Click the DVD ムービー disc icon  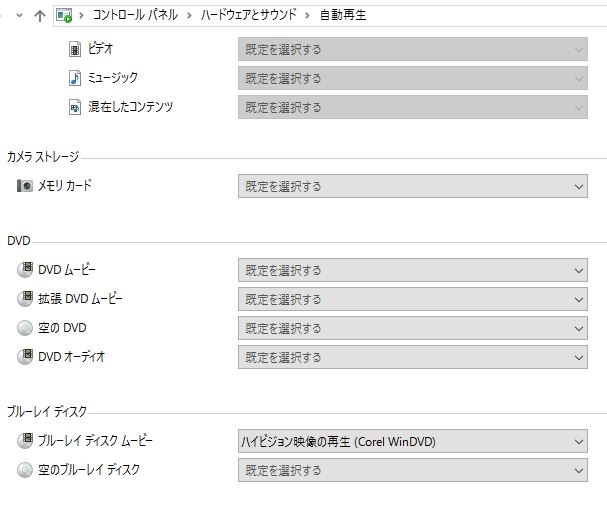tap(25, 269)
